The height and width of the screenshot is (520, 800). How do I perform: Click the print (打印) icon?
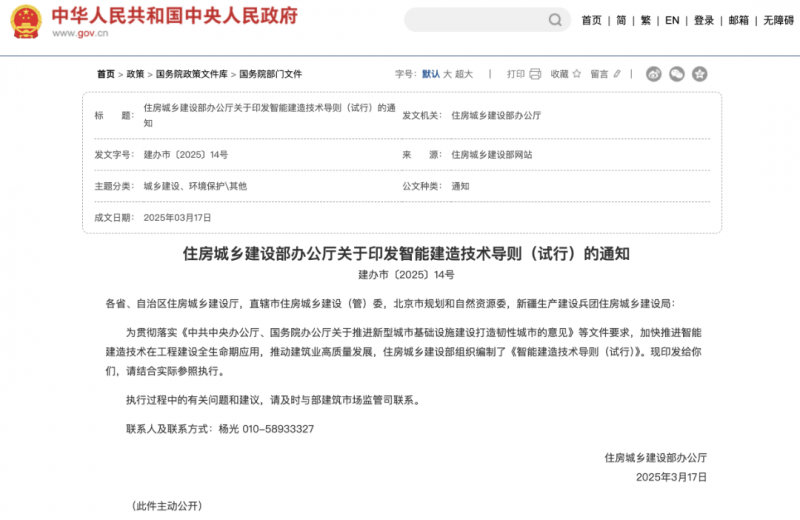point(535,74)
